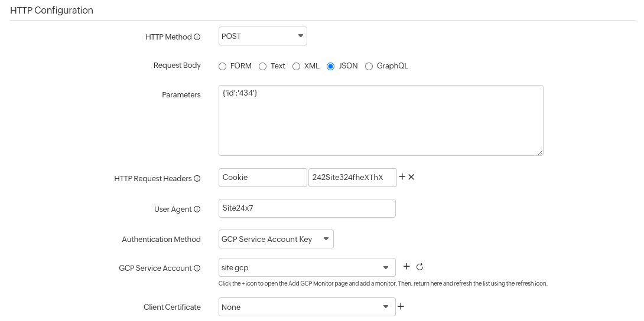Switch request body to GraphQL
This screenshot has height=321, width=644.
pos(369,66)
